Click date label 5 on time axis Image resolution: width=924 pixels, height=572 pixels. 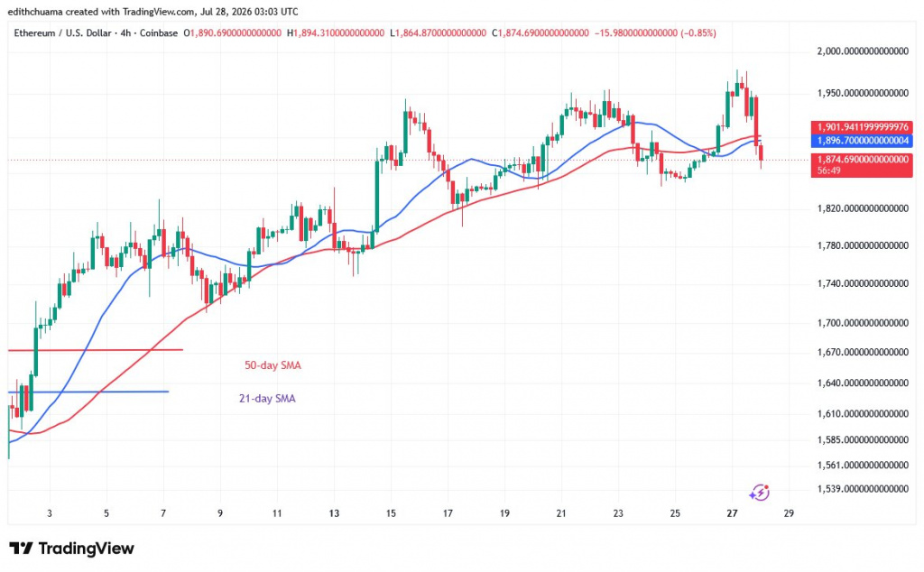point(106,513)
